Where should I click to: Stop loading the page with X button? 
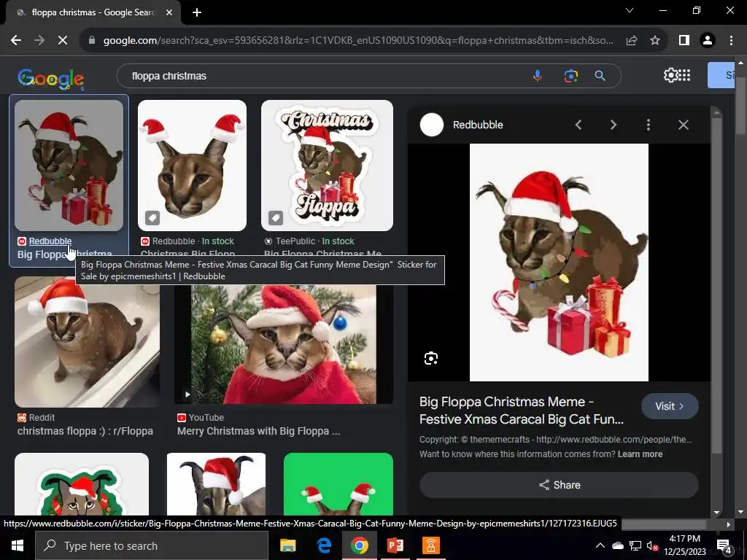(63, 41)
